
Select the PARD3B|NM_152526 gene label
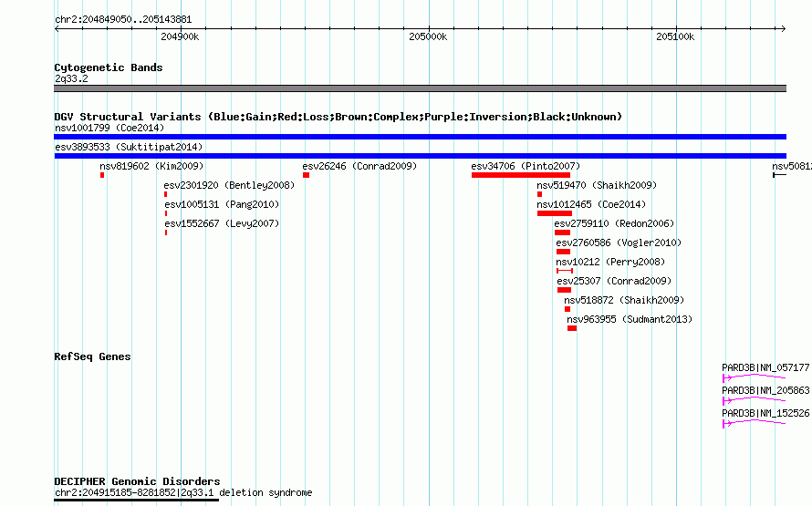[765, 413]
